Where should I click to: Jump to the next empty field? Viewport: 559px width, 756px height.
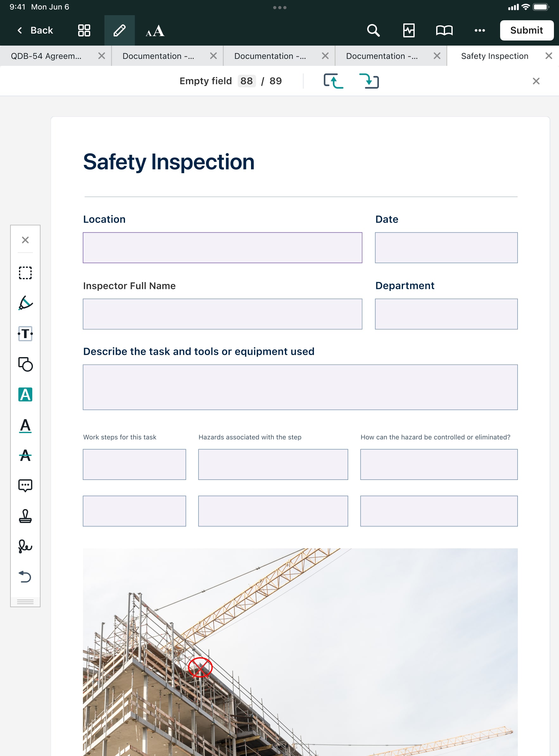(369, 81)
